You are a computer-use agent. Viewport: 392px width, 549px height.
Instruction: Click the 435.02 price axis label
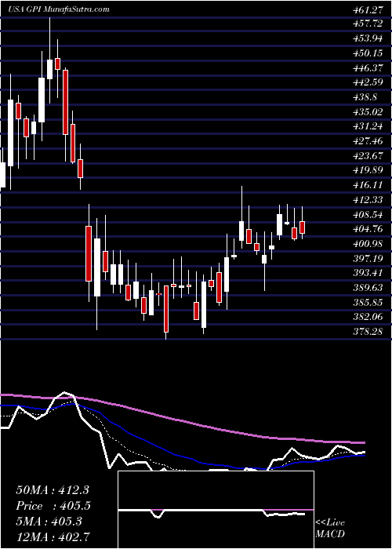coord(366,112)
